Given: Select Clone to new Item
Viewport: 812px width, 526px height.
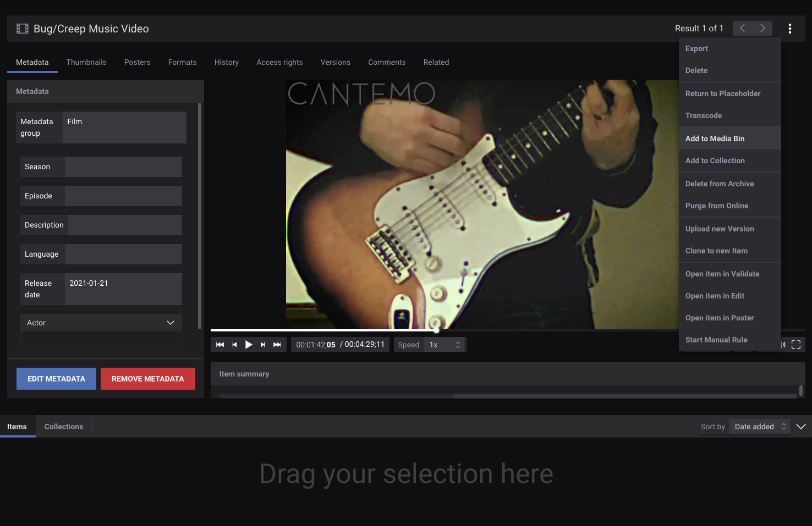Looking at the screenshot, I should [730, 251].
